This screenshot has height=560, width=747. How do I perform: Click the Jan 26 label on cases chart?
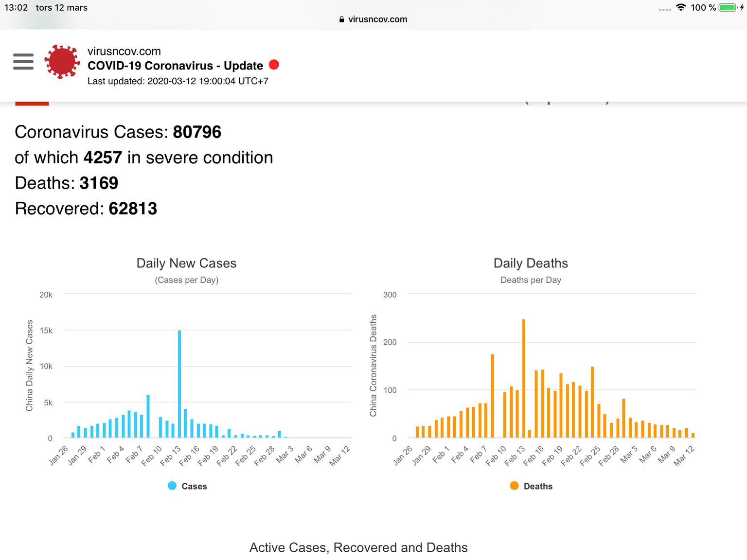click(x=59, y=455)
